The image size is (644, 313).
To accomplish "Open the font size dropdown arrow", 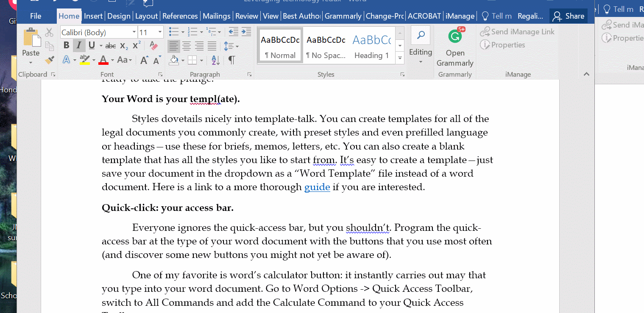I will click(160, 32).
